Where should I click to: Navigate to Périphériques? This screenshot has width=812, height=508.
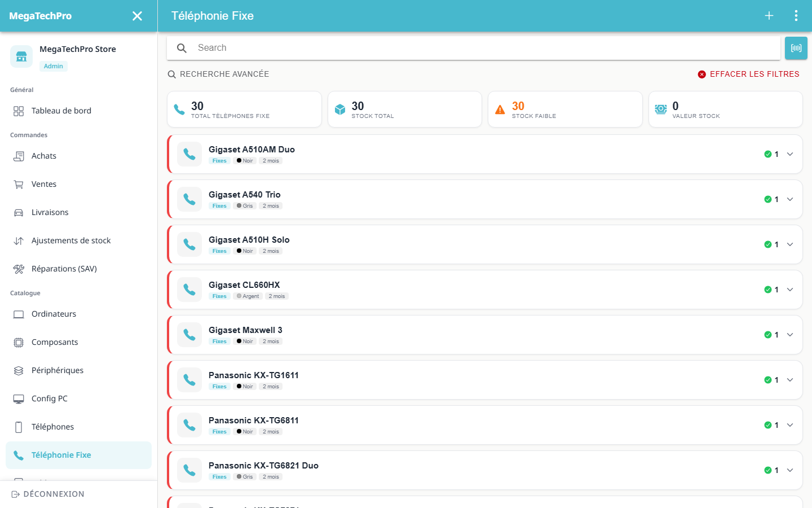click(x=78, y=370)
